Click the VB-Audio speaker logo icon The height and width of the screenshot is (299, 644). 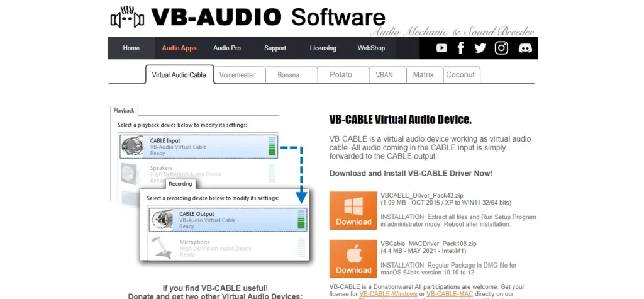coord(127,17)
